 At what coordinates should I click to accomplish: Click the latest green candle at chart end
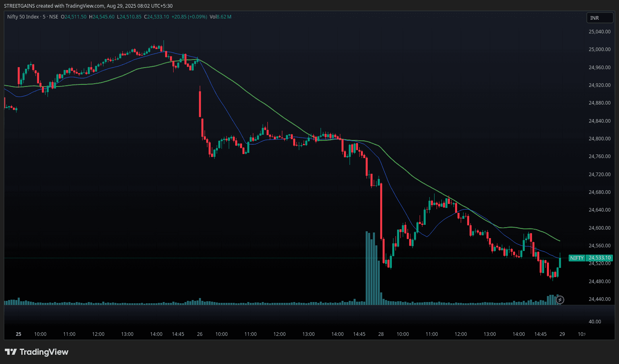[x=560, y=262]
